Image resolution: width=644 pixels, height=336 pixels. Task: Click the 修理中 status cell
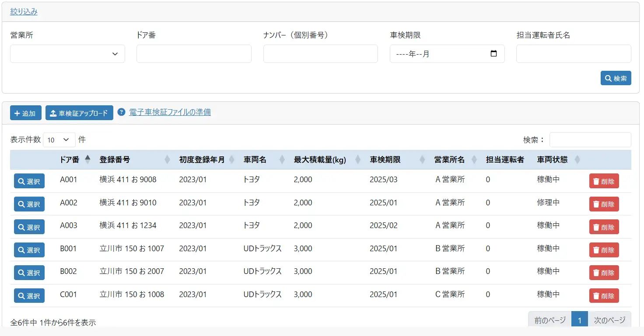[x=548, y=203]
